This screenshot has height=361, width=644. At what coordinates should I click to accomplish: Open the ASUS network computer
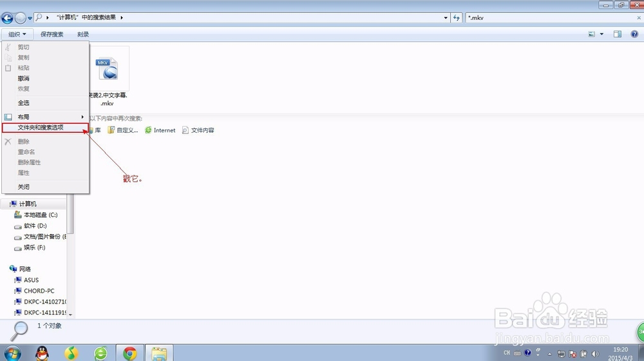26,280
